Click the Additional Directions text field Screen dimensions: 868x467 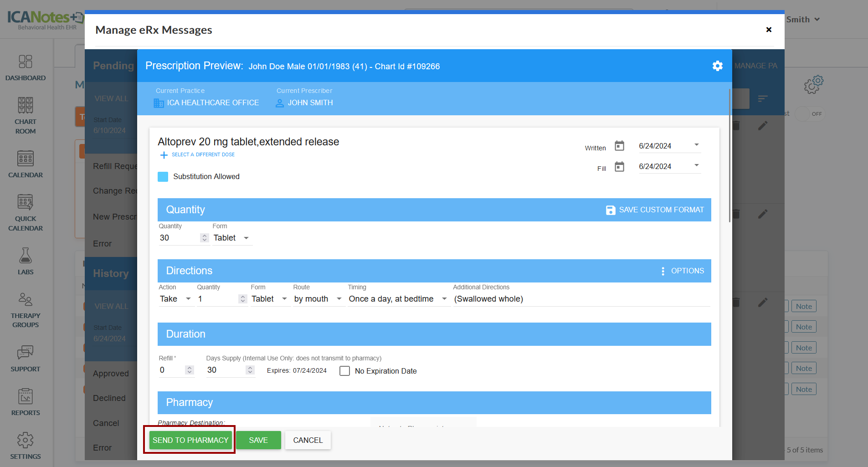click(x=580, y=299)
